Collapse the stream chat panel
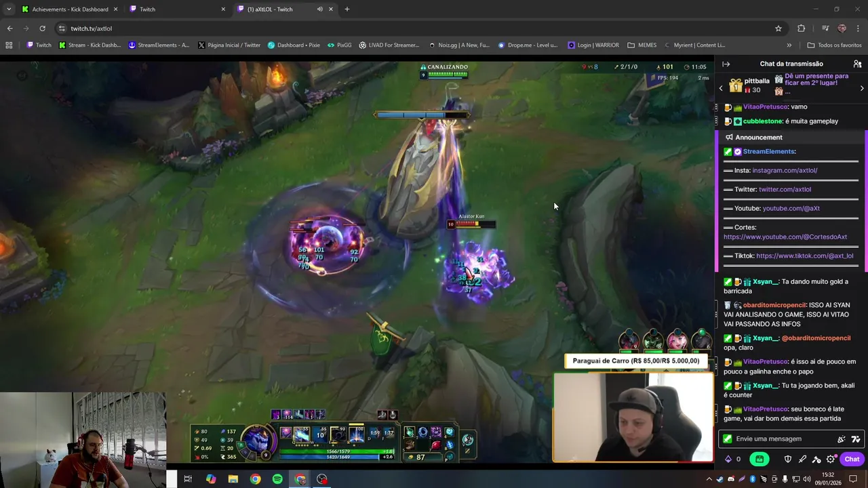The width and height of the screenshot is (868, 488). (726, 64)
